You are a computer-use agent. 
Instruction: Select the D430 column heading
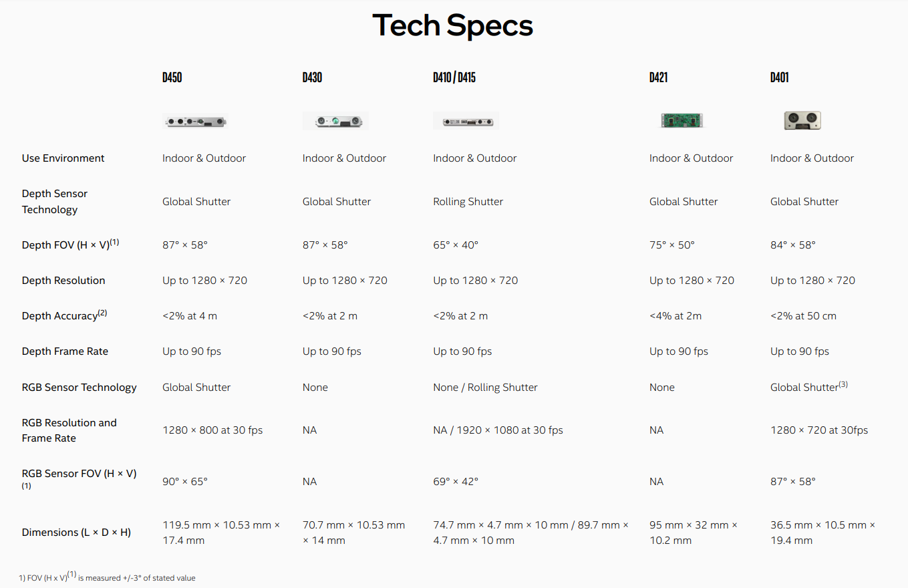click(x=312, y=78)
